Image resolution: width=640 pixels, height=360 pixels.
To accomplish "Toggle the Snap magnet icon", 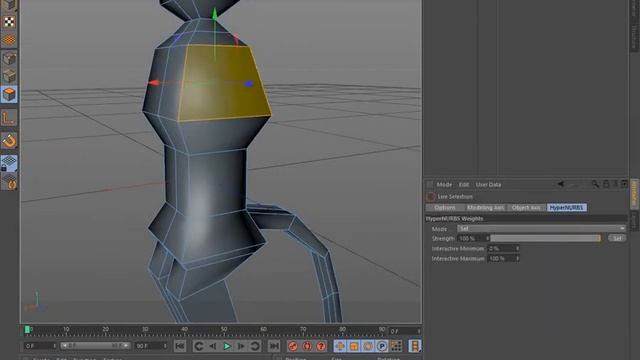I will pyautogui.click(x=9, y=140).
